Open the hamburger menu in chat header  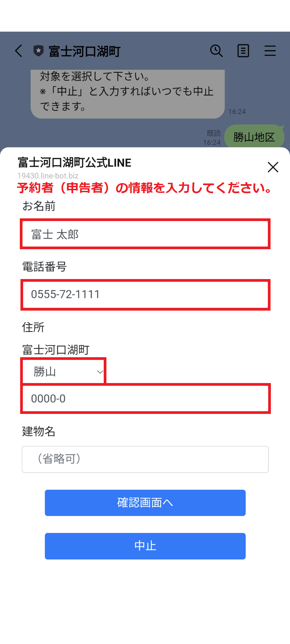[x=270, y=51]
